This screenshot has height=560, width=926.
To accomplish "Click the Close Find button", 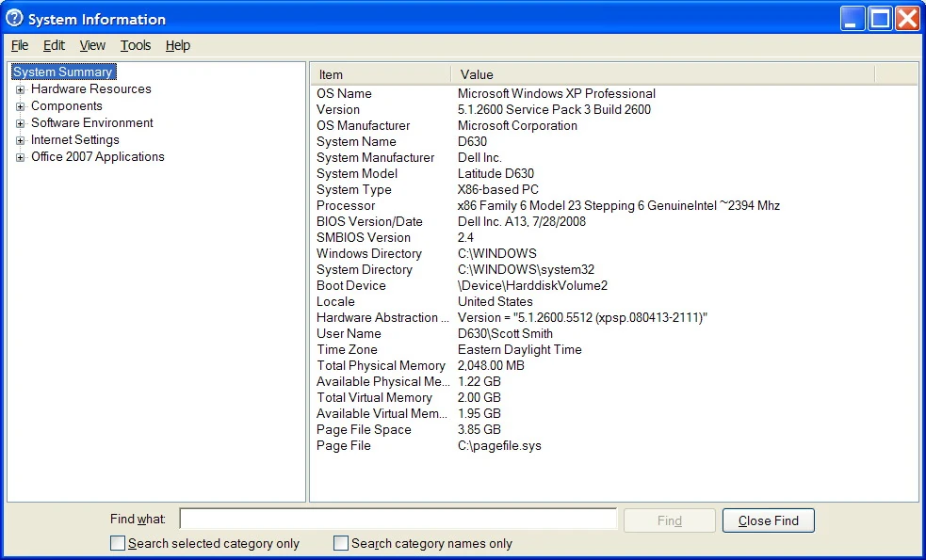I will coord(769,520).
